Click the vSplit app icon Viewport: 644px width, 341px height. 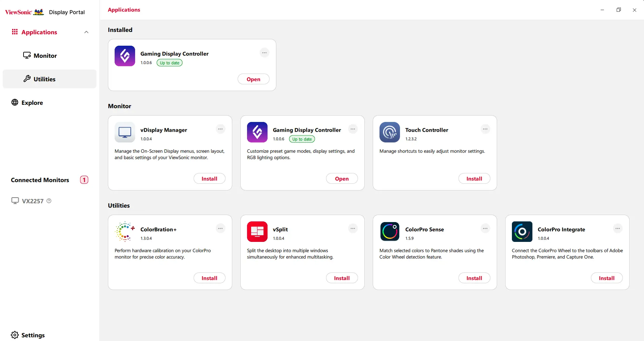pos(257,231)
